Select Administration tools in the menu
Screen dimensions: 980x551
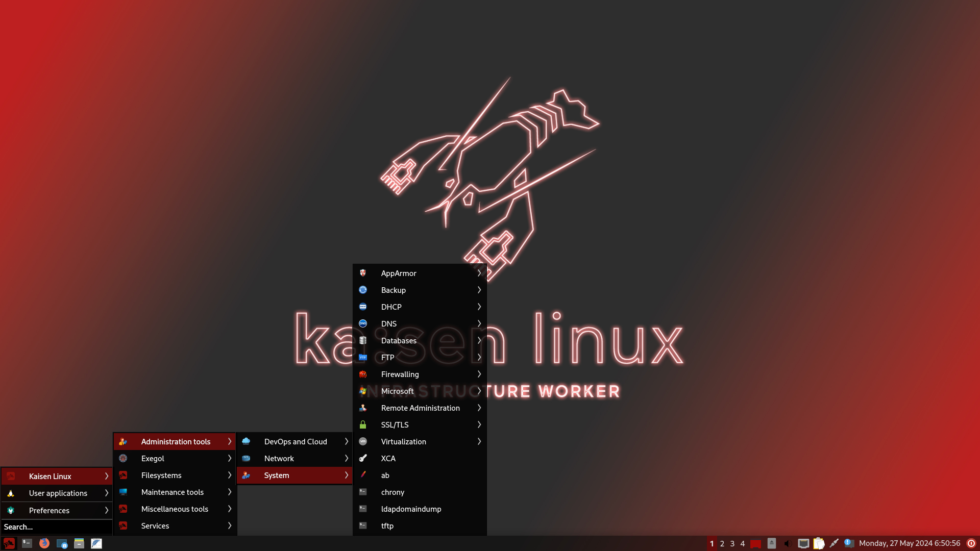point(175,441)
